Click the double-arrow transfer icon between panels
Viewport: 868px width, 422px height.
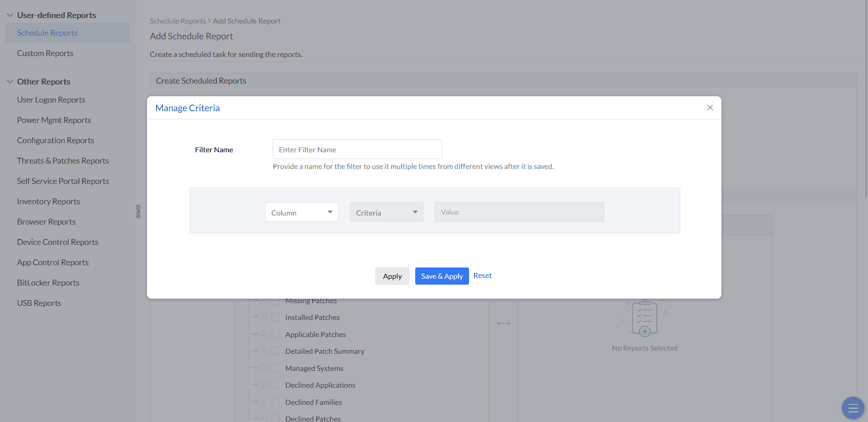pos(503,323)
